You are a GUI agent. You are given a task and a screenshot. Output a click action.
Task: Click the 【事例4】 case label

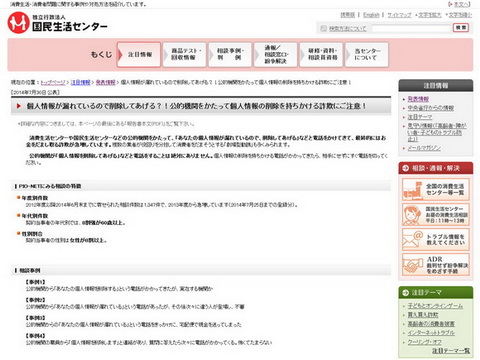pyautogui.click(x=35, y=336)
